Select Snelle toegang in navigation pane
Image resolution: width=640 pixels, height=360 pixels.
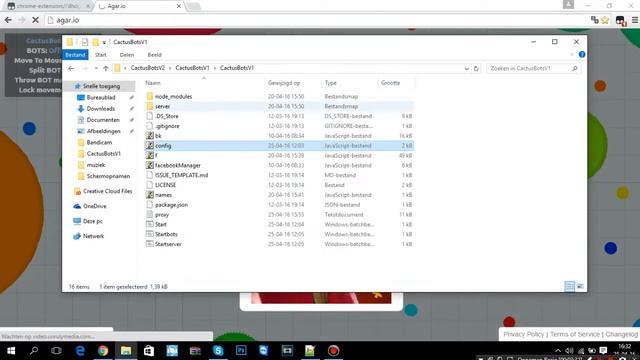101,87
